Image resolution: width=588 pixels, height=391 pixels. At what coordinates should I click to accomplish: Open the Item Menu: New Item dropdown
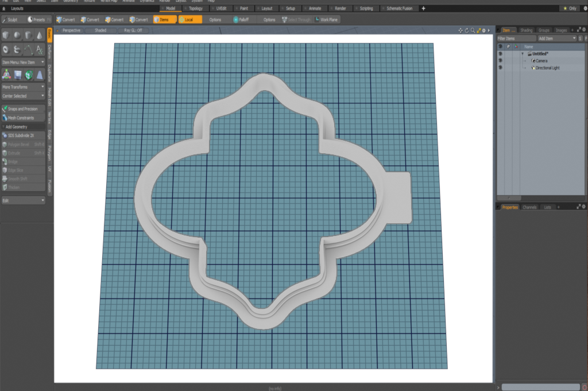(23, 62)
